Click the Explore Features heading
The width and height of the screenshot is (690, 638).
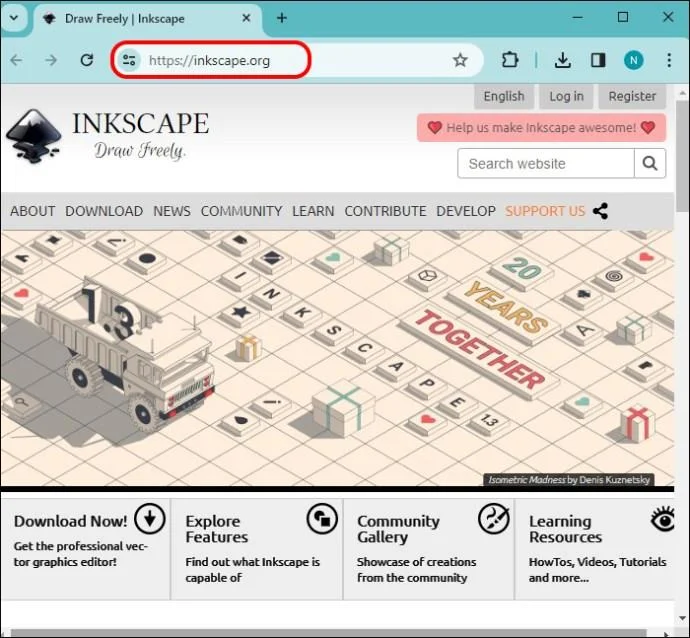coord(217,529)
